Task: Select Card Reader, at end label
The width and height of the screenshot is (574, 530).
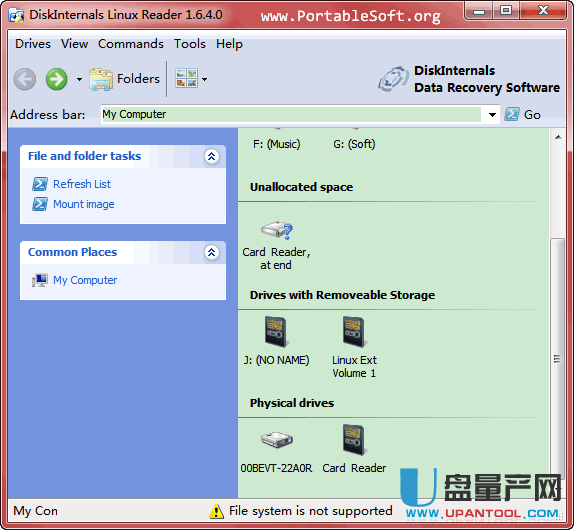Action: click(276, 258)
